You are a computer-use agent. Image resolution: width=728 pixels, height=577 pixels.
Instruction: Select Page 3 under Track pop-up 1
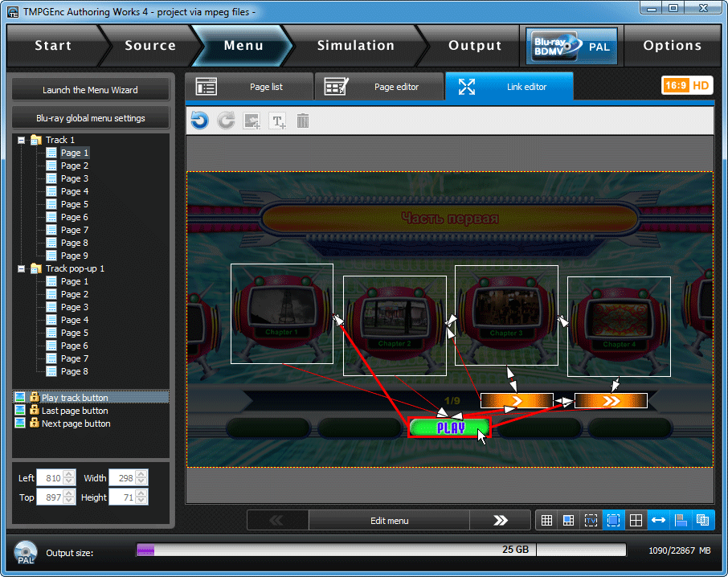click(x=74, y=307)
